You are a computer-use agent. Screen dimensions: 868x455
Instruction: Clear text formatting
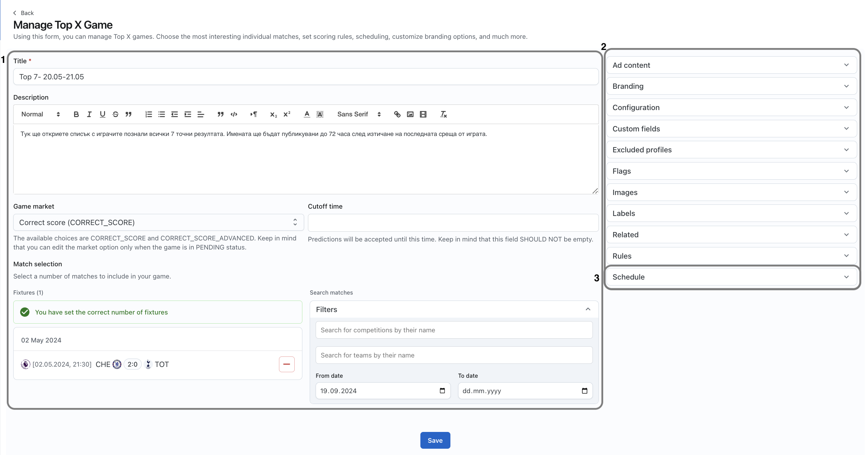[443, 114]
